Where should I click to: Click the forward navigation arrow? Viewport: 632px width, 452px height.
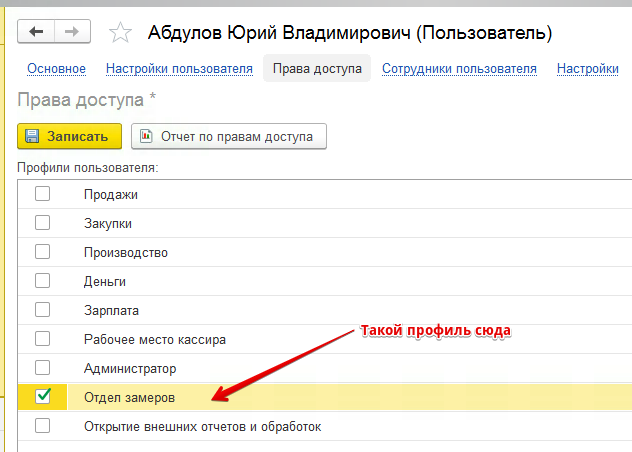pos(72,32)
